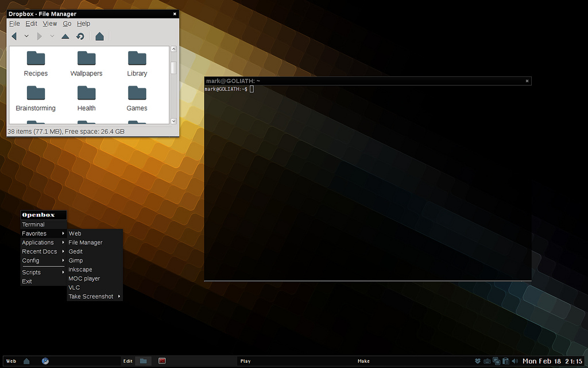Reload the Dropbox folder view
588x368 pixels.
(80, 36)
